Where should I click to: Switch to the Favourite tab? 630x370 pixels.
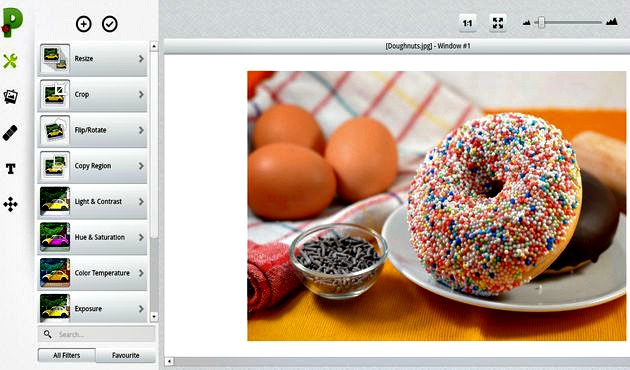[126, 355]
